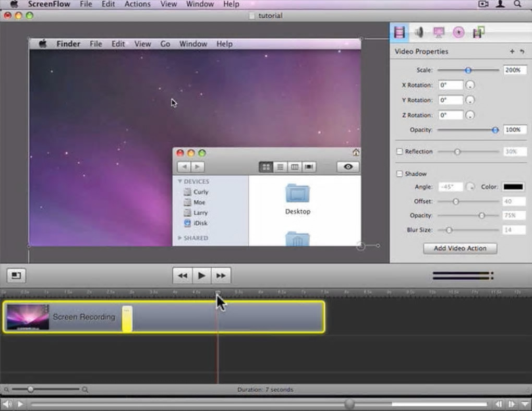532x411 pixels.
Task: Select column view in recorded Finder
Action: point(295,166)
